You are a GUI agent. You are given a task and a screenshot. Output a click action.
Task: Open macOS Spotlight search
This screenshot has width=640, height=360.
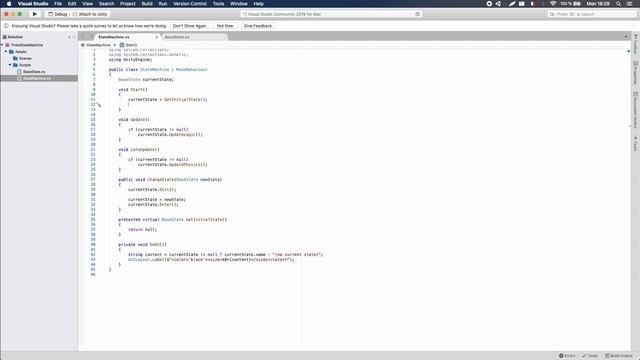[618, 4]
